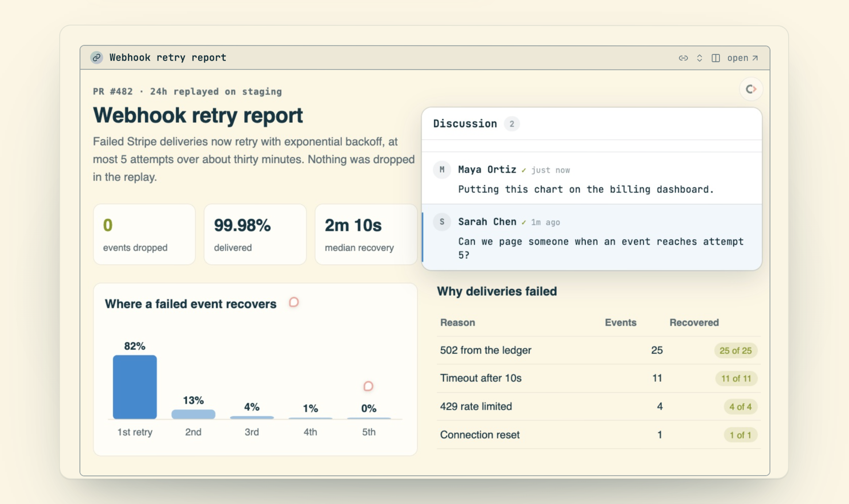The image size is (849, 504).
Task: Click the 4 of 4 recovered badge
Action: click(x=741, y=407)
